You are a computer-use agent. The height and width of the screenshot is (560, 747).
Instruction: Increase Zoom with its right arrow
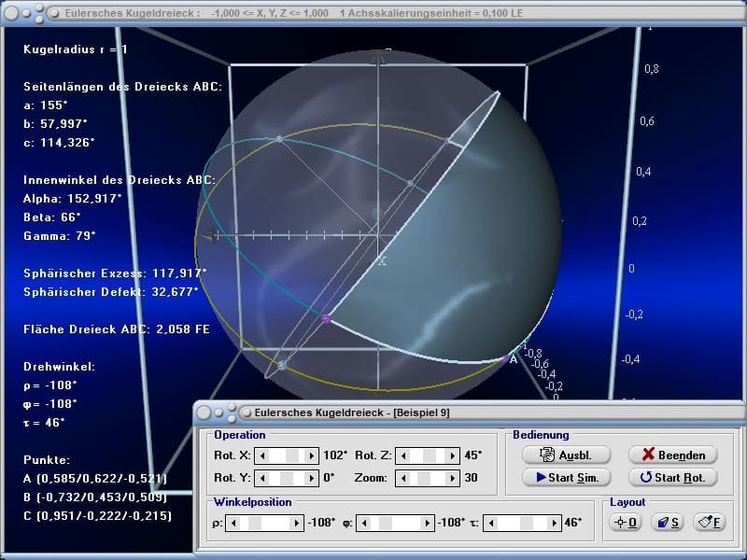coord(453,478)
